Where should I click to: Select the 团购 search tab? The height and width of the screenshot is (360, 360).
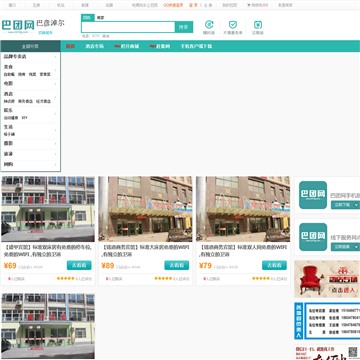point(87,18)
